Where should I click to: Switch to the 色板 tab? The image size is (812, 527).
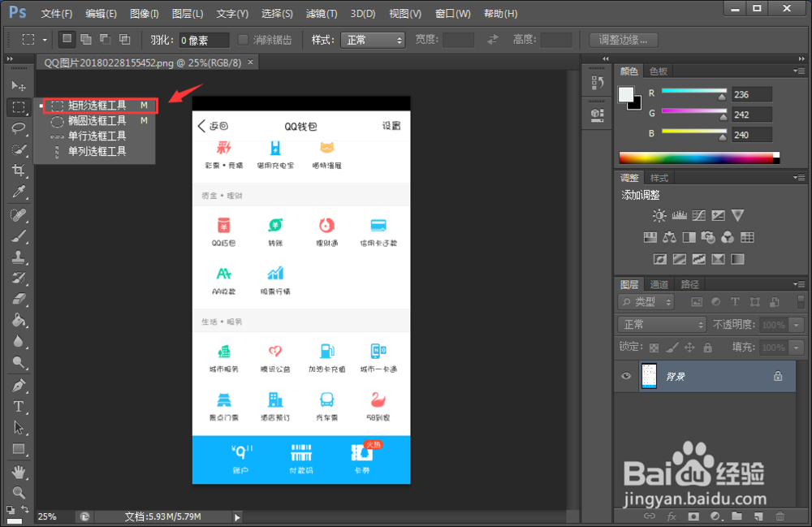click(x=659, y=71)
